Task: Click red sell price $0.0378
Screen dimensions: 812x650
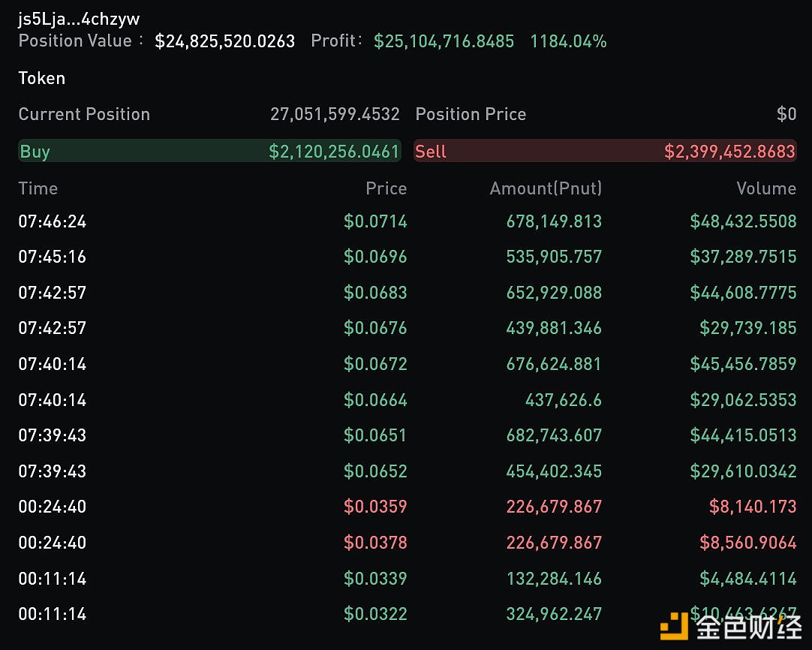Action: [375, 543]
